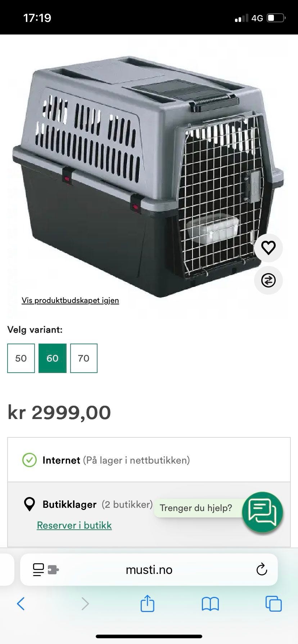Viewport: 298px width, 644px height.
Task: Select size variant 60
Action: (53, 358)
